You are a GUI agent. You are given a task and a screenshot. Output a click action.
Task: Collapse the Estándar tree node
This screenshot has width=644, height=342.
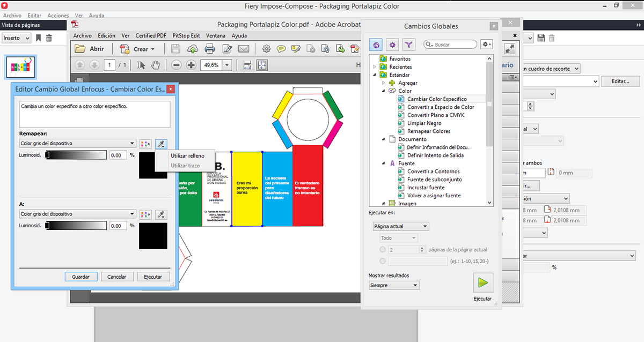tap(375, 75)
